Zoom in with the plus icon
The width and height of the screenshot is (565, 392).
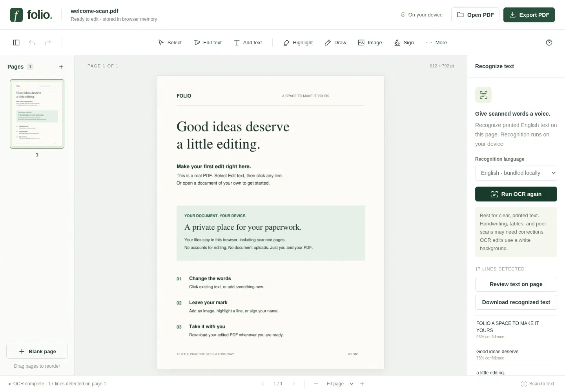pos(362,384)
